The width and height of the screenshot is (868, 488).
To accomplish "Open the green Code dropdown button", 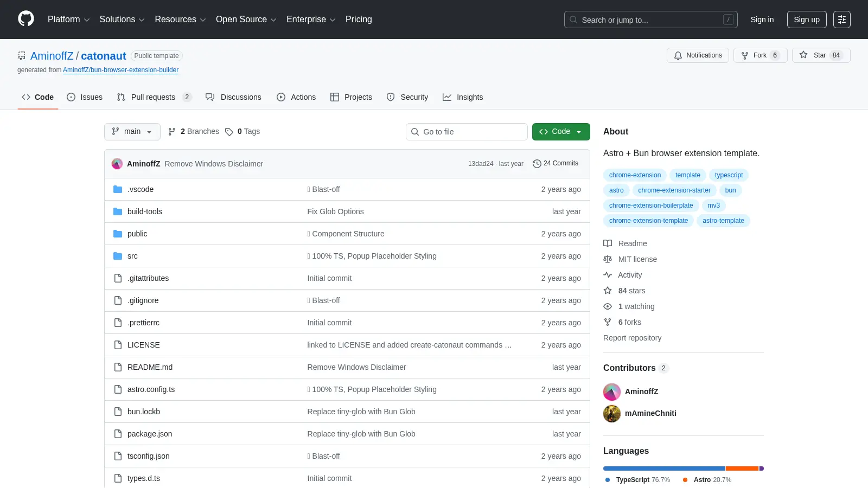I will pos(561,132).
